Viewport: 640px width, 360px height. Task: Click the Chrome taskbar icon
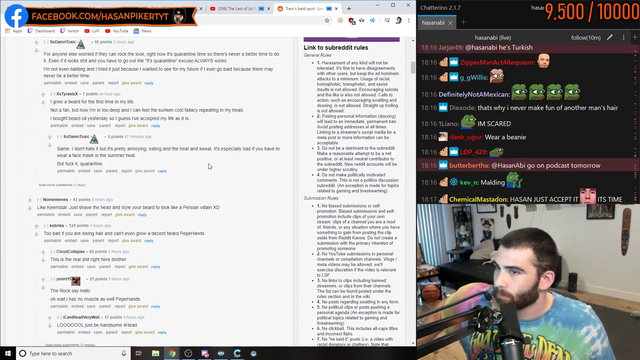(x=172, y=353)
